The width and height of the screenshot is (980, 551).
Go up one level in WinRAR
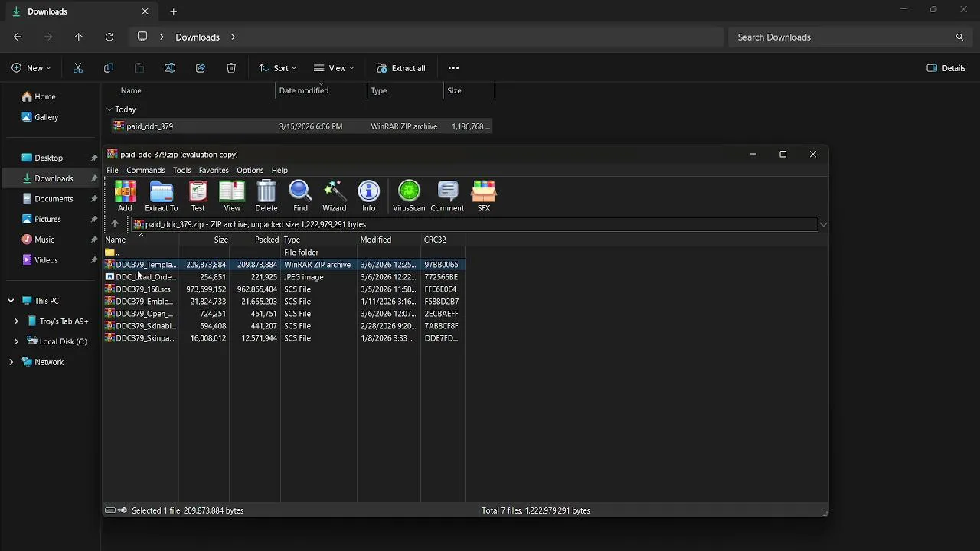(115, 224)
